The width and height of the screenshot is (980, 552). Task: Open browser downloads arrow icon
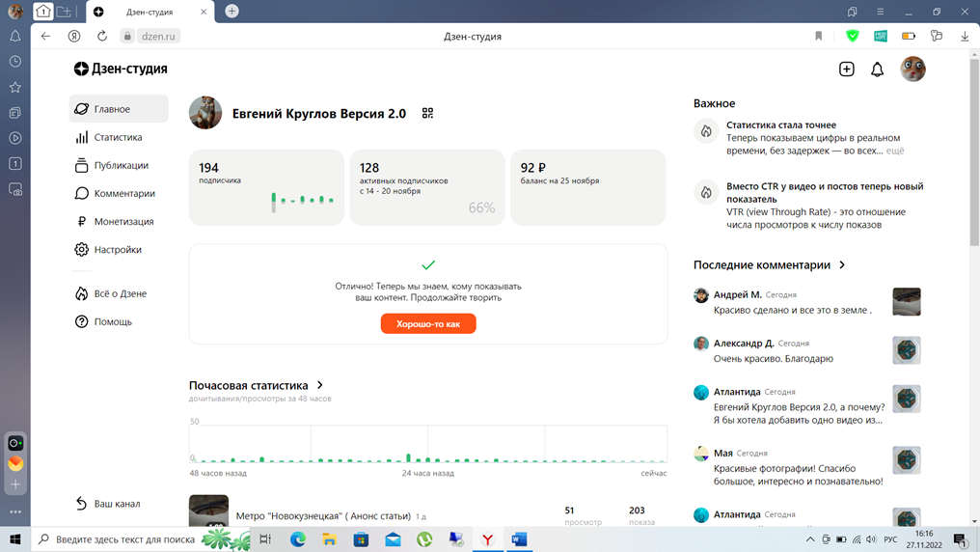pos(965,37)
